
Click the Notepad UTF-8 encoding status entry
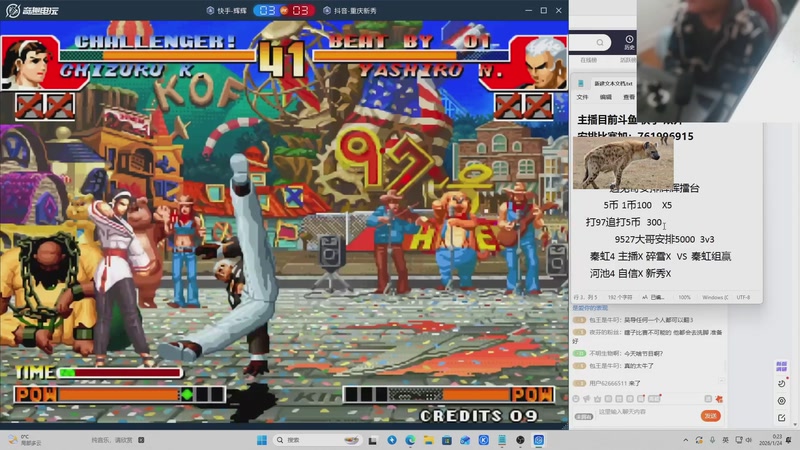[x=743, y=297]
